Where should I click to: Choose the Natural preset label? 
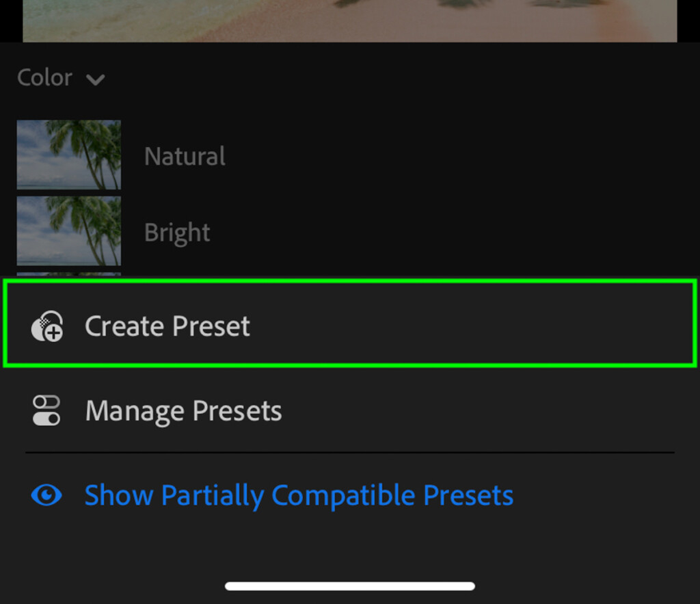185,157
